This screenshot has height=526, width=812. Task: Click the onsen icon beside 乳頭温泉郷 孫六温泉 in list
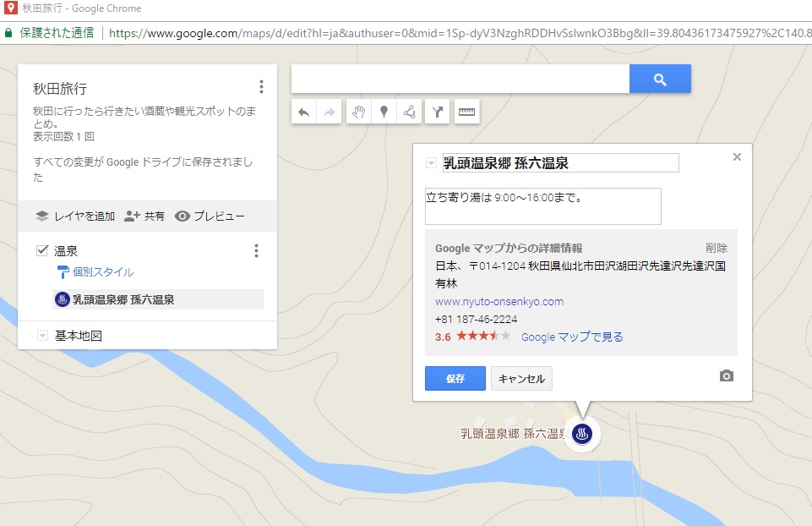63,299
